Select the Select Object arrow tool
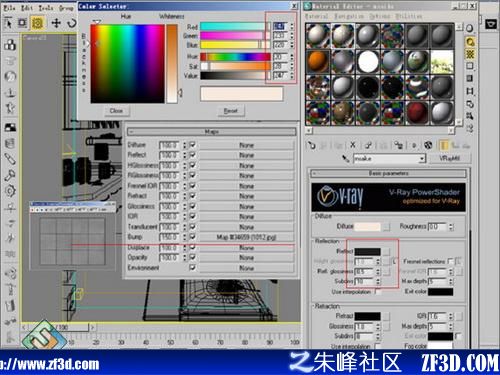This screenshot has width=500, height=375. coord(8,23)
